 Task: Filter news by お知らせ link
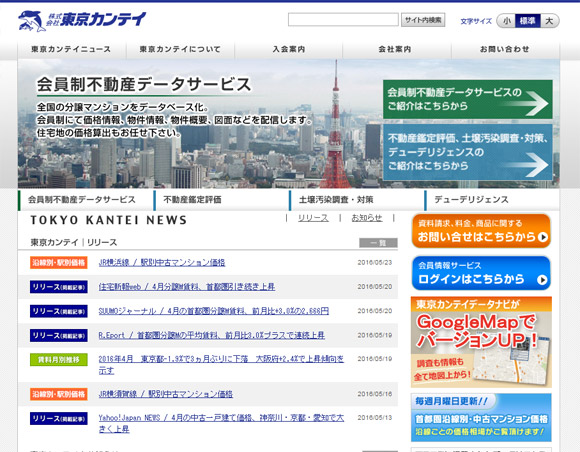point(367,218)
